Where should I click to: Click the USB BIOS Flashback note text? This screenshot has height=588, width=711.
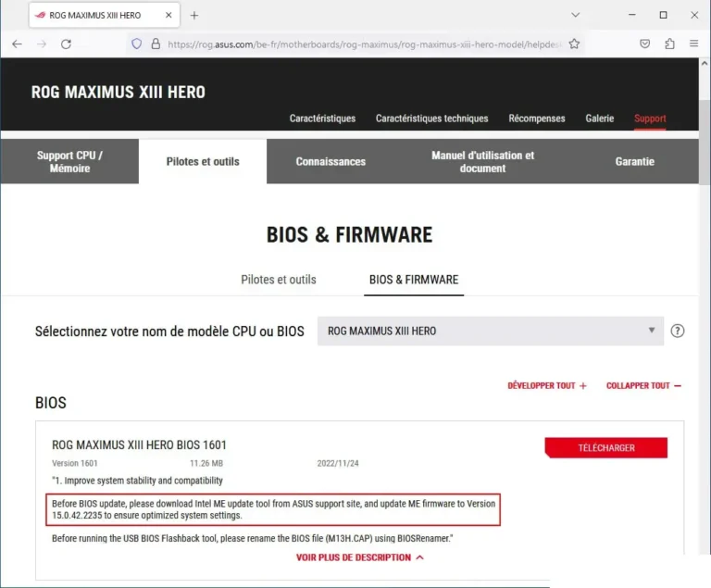point(252,538)
